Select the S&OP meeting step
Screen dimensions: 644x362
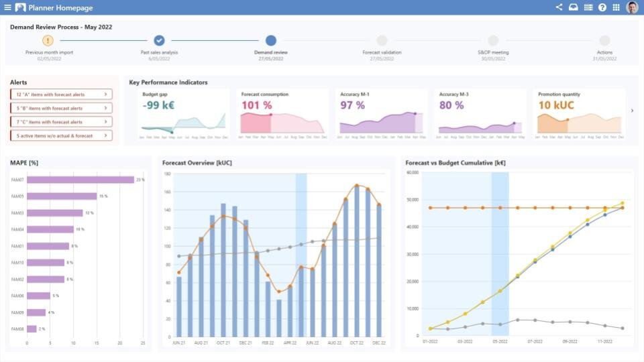click(493, 41)
